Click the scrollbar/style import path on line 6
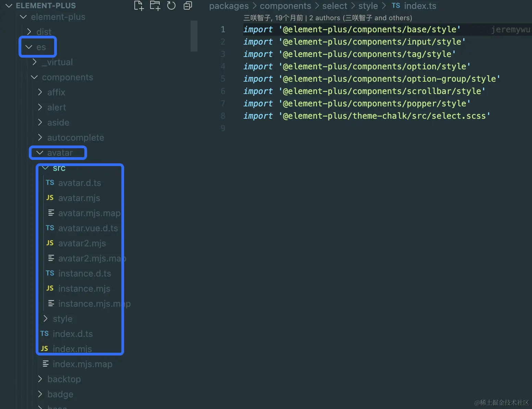 click(x=382, y=91)
